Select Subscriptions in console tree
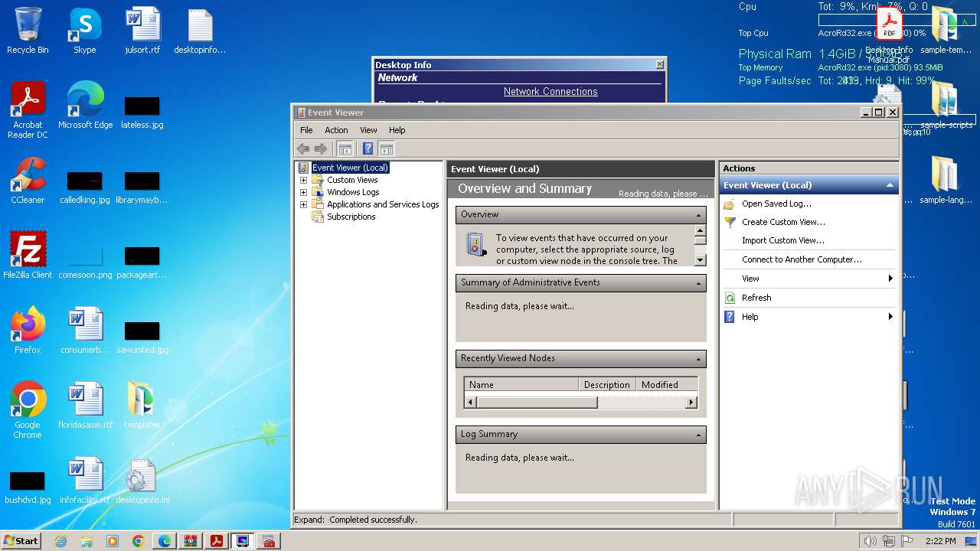 click(351, 217)
